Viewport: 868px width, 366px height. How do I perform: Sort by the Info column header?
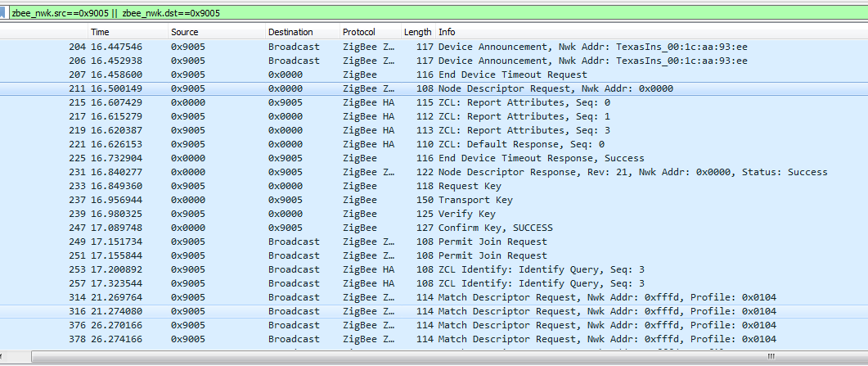click(x=651, y=32)
